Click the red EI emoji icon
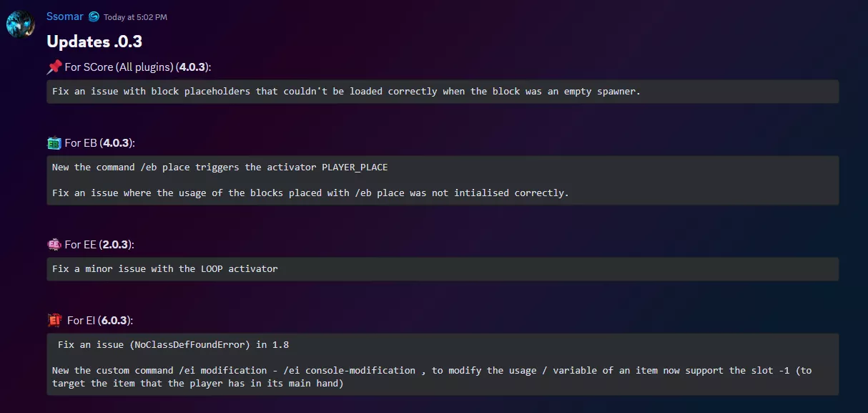This screenshot has height=413, width=868. click(x=55, y=320)
